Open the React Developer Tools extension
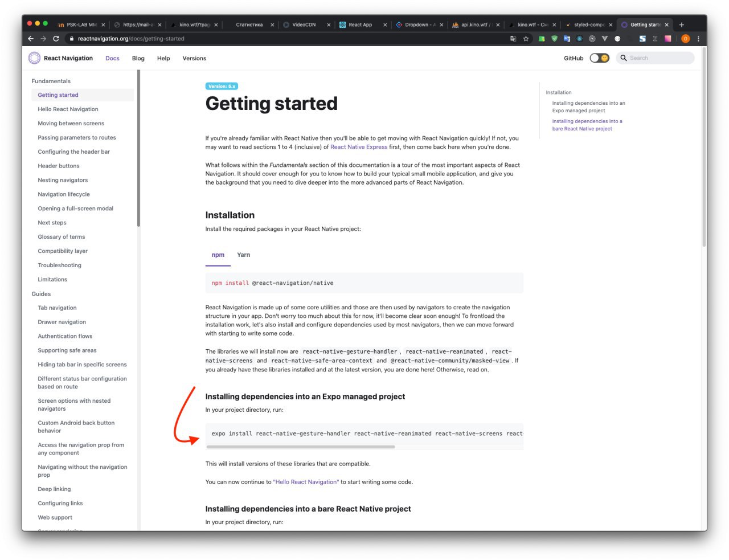Viewport: 729px width, 560px height. 579,39
